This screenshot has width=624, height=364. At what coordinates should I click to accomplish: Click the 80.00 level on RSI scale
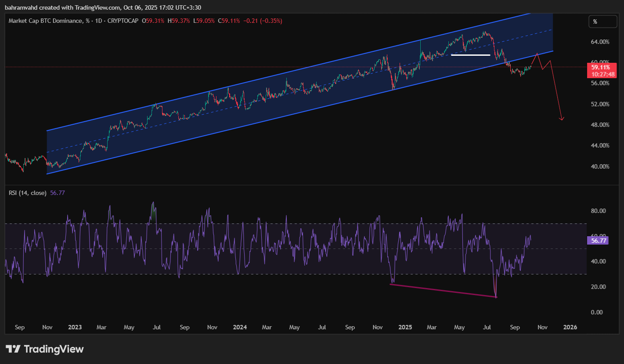[598, 211]
